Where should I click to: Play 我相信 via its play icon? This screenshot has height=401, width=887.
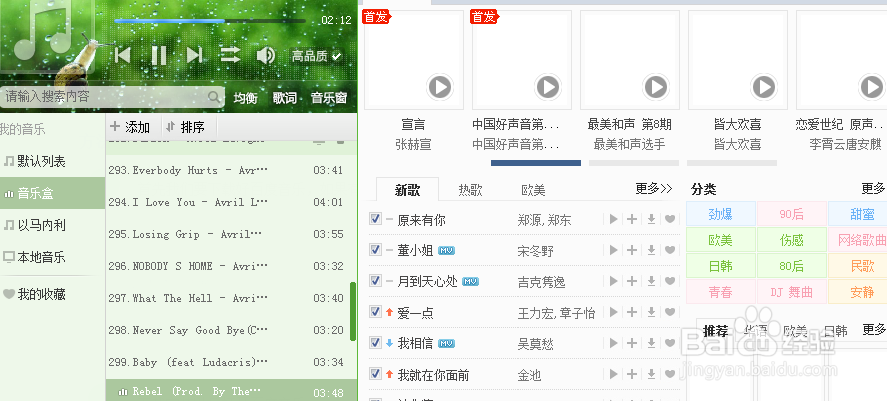(614, 343)
